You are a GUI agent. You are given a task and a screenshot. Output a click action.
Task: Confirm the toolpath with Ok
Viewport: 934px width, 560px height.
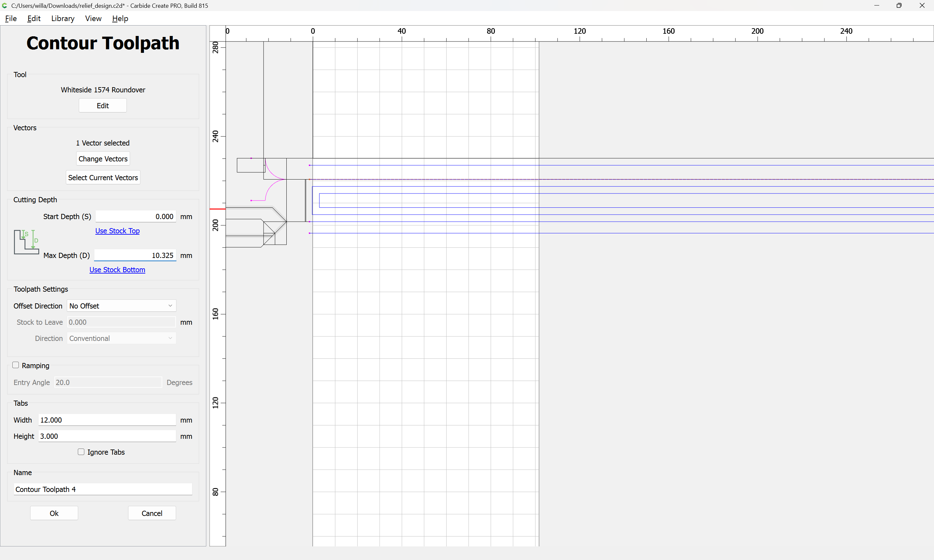tap(54, 513)
